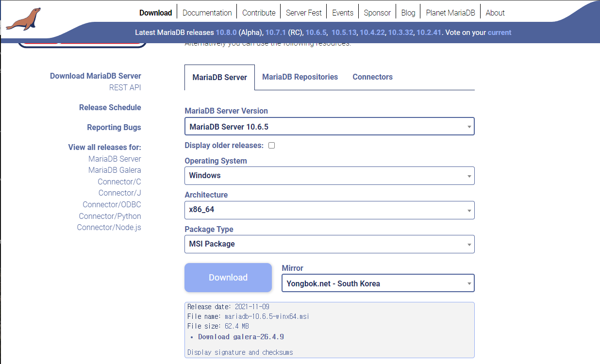Click the Download button
Viewport: 600px width, 364px height.
point(228,278)
